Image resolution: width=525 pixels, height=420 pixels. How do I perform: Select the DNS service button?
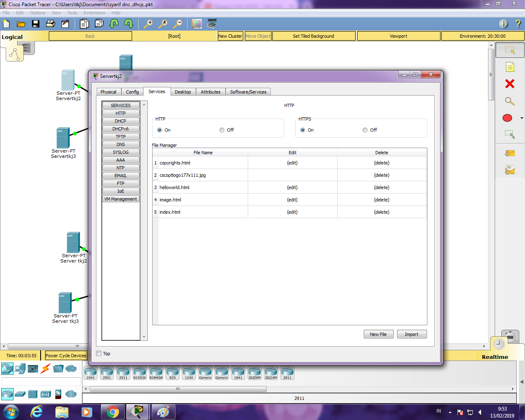[121, 144]
